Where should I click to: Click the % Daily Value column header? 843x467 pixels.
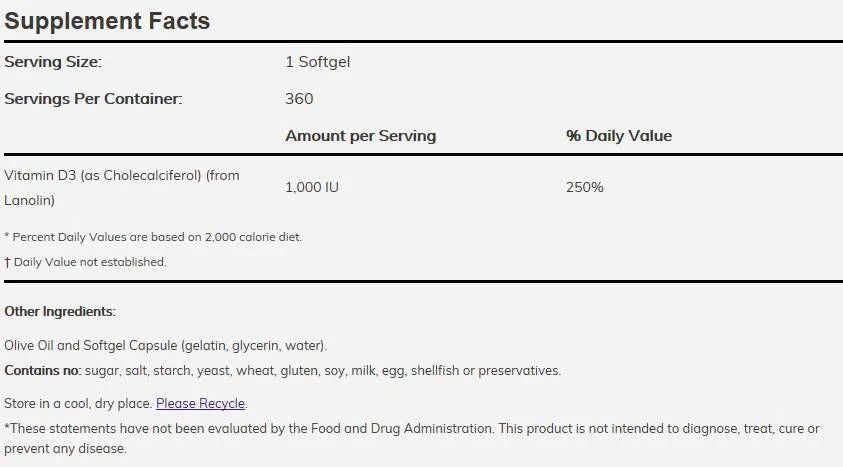click(x=618, y=136)
